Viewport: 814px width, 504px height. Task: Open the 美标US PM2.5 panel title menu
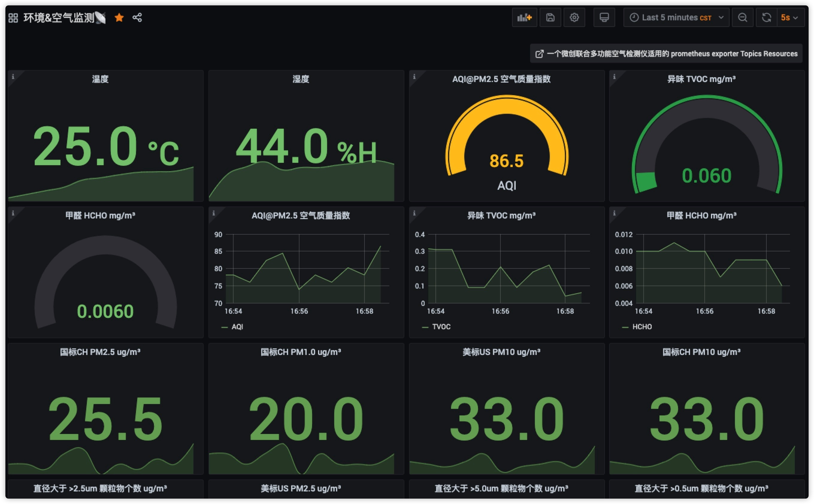pyautogui.click(x=301, y=489)
